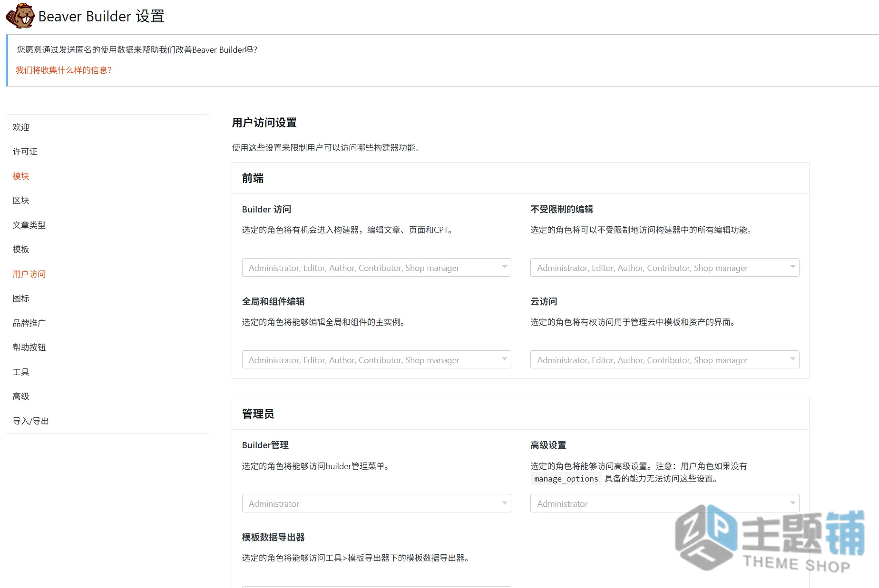Click the Beaver Builder beaver logo icon
This screenshot has height=588, width=879.
coord(20,16)
